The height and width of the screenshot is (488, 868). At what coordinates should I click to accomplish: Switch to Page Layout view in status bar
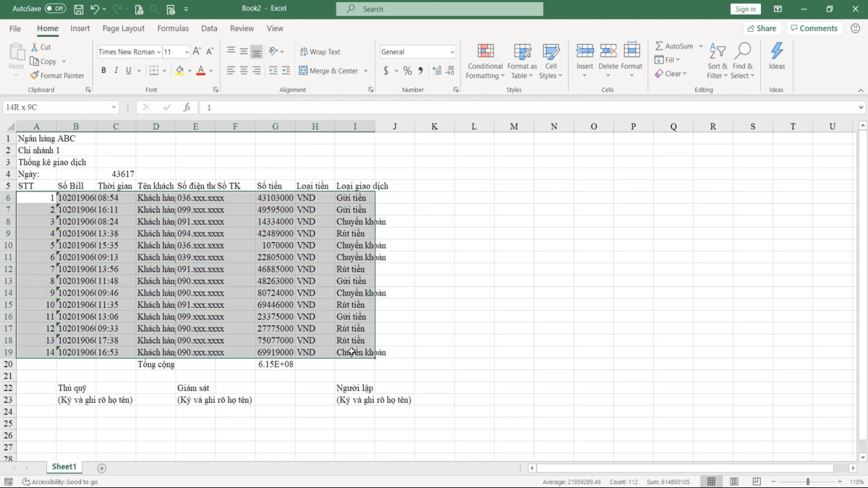click(733, 481)
